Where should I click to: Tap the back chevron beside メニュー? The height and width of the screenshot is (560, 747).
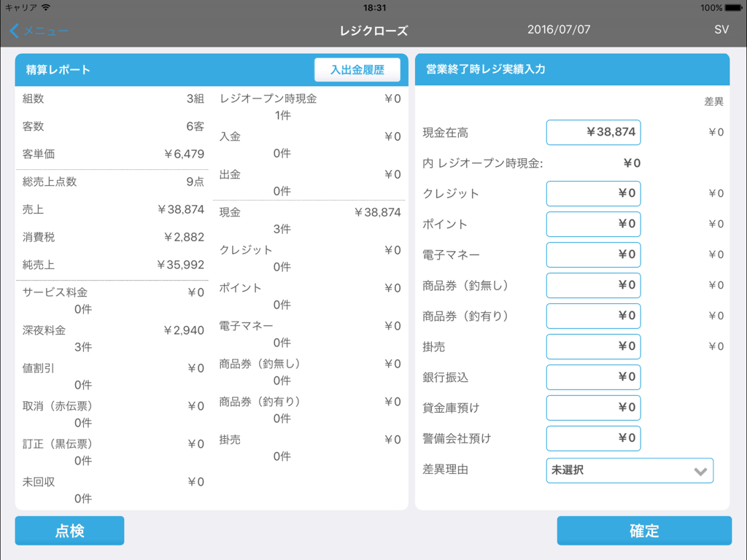click(15, 31)
